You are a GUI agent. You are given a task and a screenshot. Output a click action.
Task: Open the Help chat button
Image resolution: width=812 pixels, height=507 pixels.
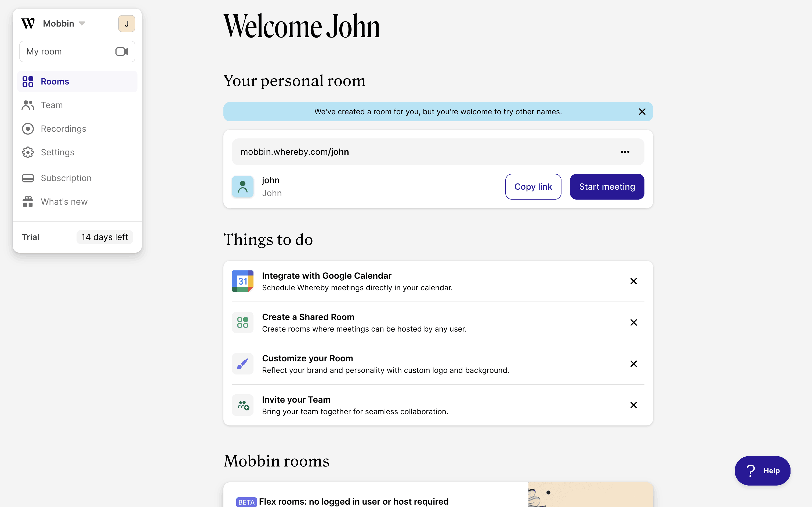click(762, 471)
